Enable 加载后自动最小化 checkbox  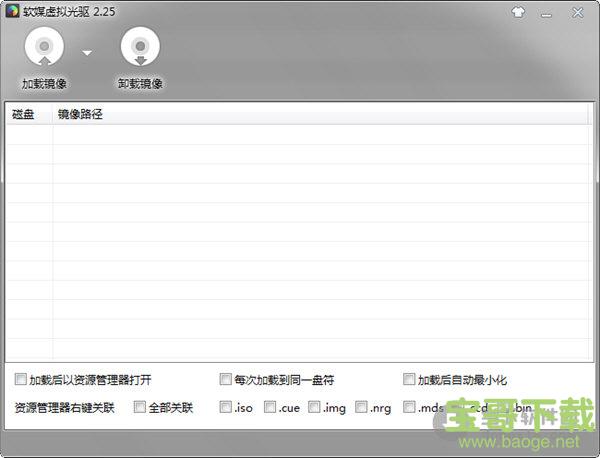pos(409,380)
